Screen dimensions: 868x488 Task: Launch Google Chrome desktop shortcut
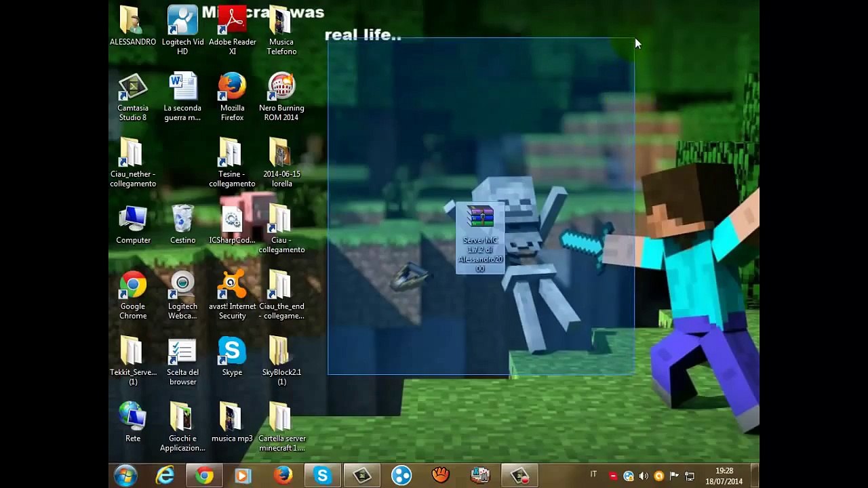(133, 295)
